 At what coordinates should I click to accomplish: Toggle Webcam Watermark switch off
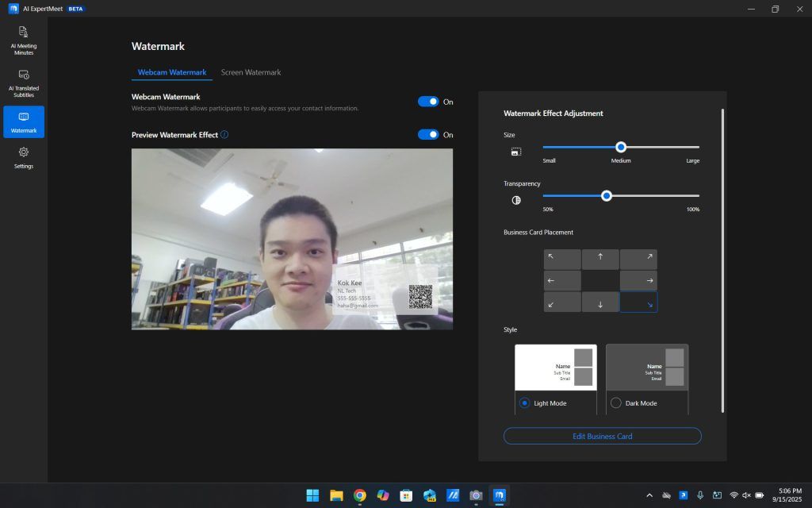(x=428, y=102)
